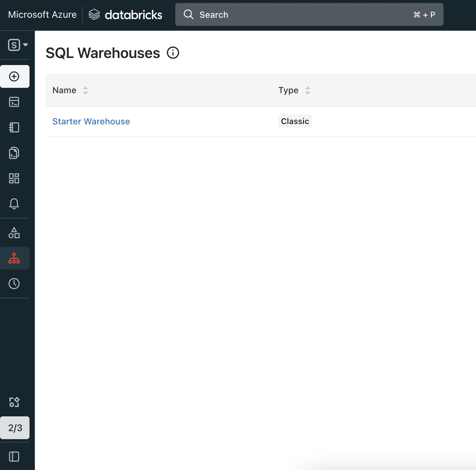Click the 2/3 progress indicator
The height and width of the screenshot is (470, 476).
pos(15,428)
